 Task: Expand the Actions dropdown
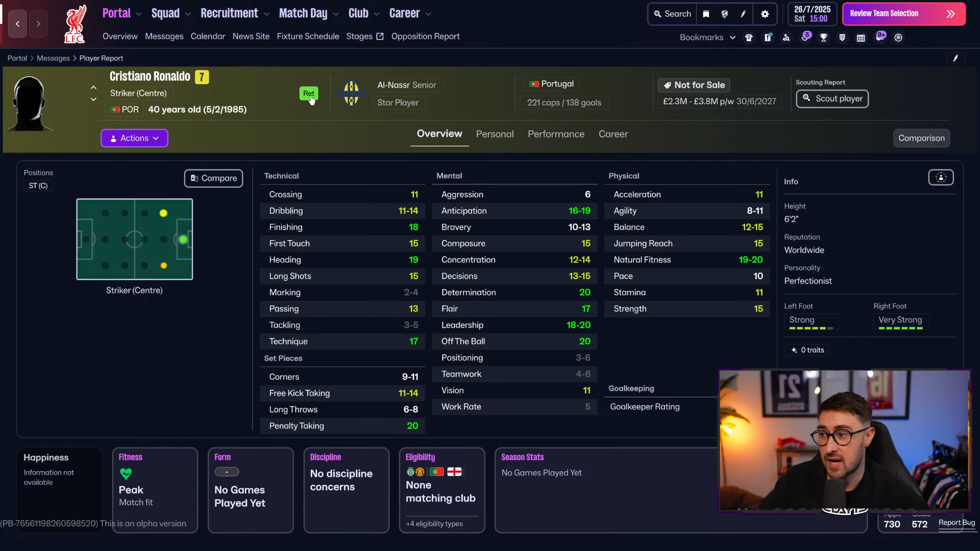click(x=134, y=138)
